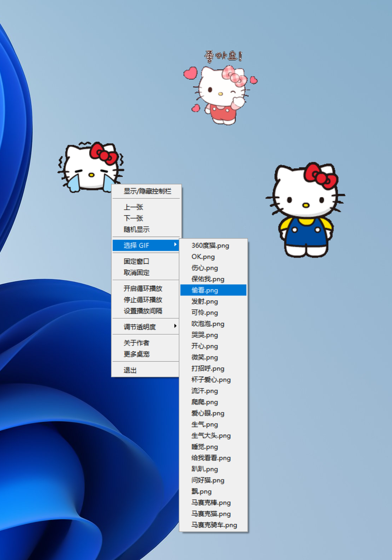Toggle 显示/隐藏控制栏 menu option
Viewport: 392px width, 560px height.
(147, 191)
